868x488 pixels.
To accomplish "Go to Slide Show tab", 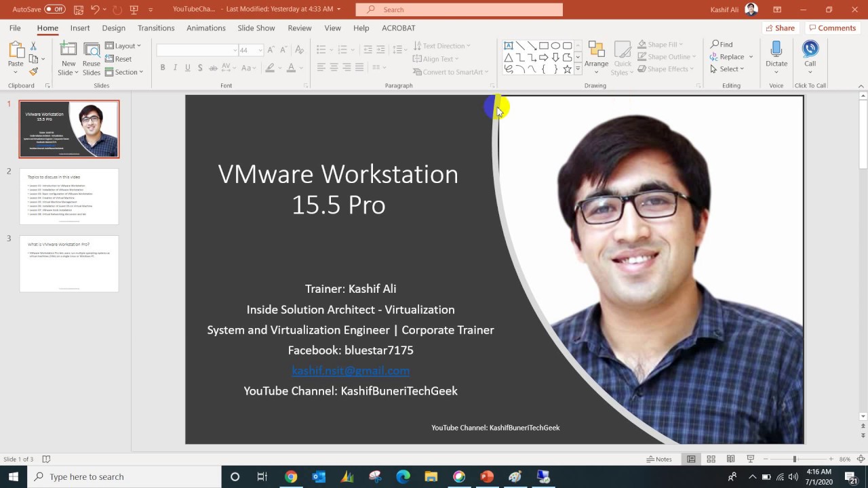I will click(x=256, y=28).
